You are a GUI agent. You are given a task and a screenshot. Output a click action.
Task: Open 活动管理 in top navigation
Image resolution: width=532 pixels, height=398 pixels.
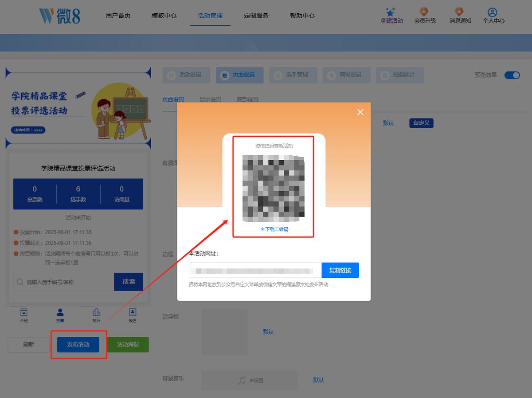point(210,16)
